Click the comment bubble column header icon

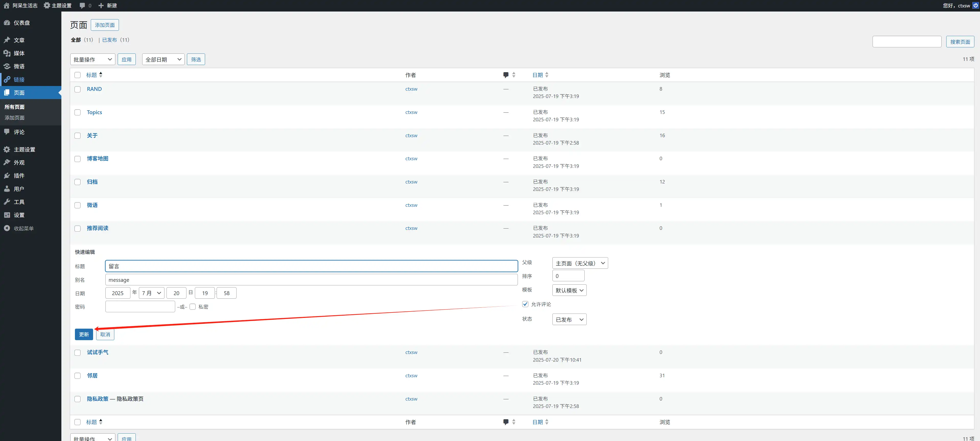click(506, 75)
